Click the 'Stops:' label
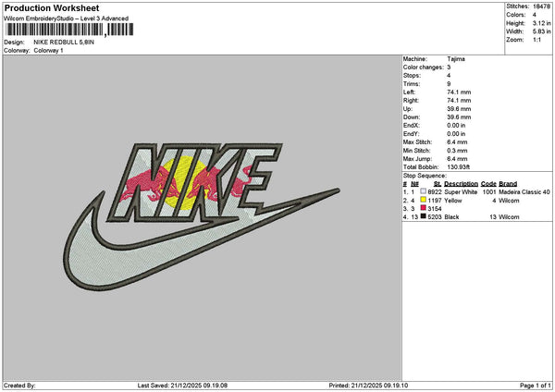Image resolution: width=555 pixels, height=392 pixels. pyautogui.click(x=412, y=76)
